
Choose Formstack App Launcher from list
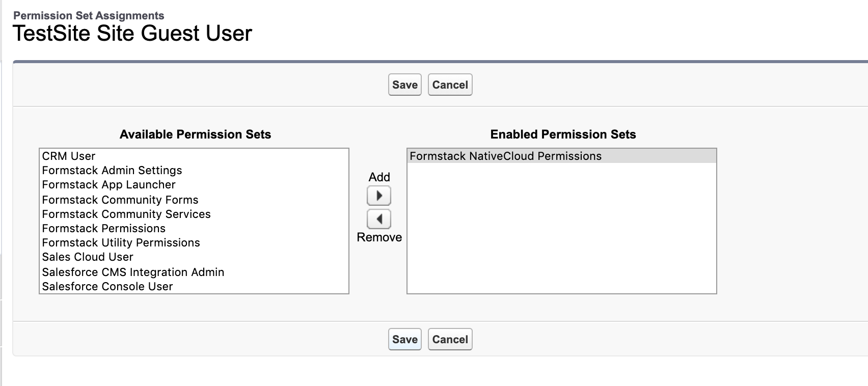[109, 185]
